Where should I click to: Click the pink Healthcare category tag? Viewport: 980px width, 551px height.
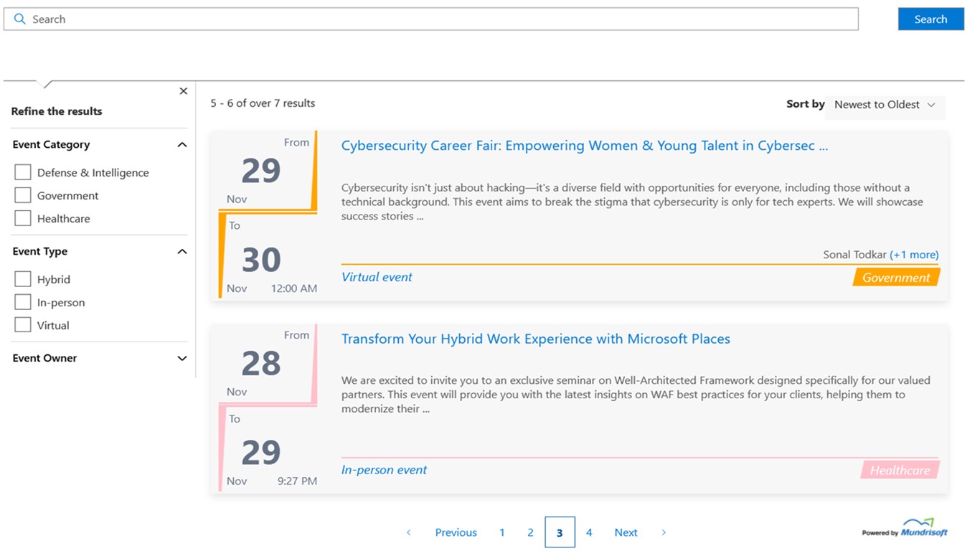[x=900, y=471]
